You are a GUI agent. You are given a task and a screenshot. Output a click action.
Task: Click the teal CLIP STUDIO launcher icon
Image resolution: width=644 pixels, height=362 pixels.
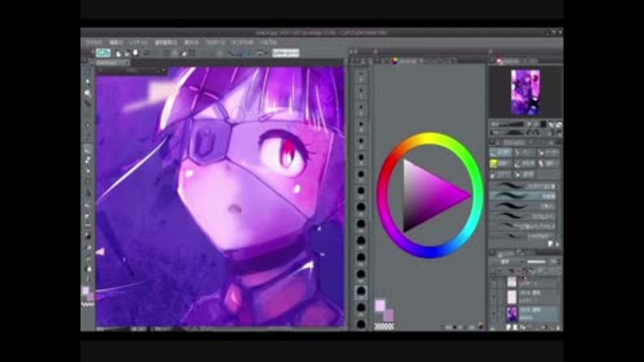pyautogui.click(x=103, y=52)
